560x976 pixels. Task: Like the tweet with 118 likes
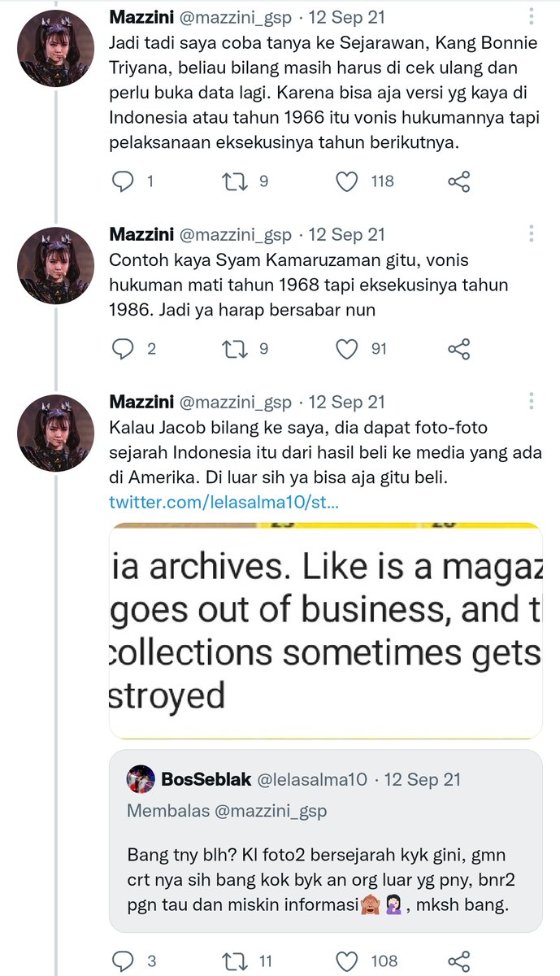coord(347,181)
